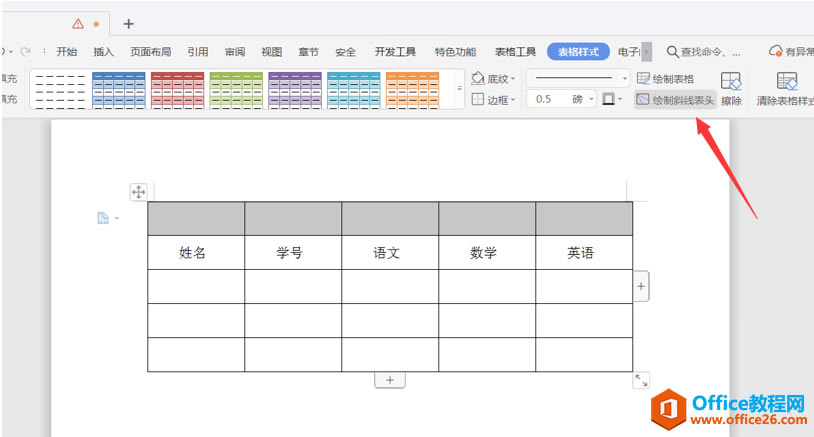Image resolution: width=814 pixels, height=437 pixels.
Task: Click 清除表格样式 to clear table style
Action: pos(787,88)
